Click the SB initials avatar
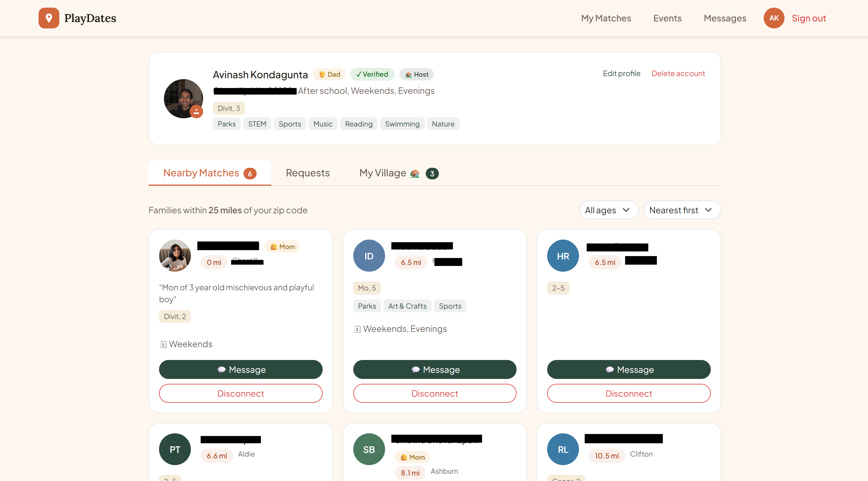This screenshot has width=868, height=481. click(369, 449)
